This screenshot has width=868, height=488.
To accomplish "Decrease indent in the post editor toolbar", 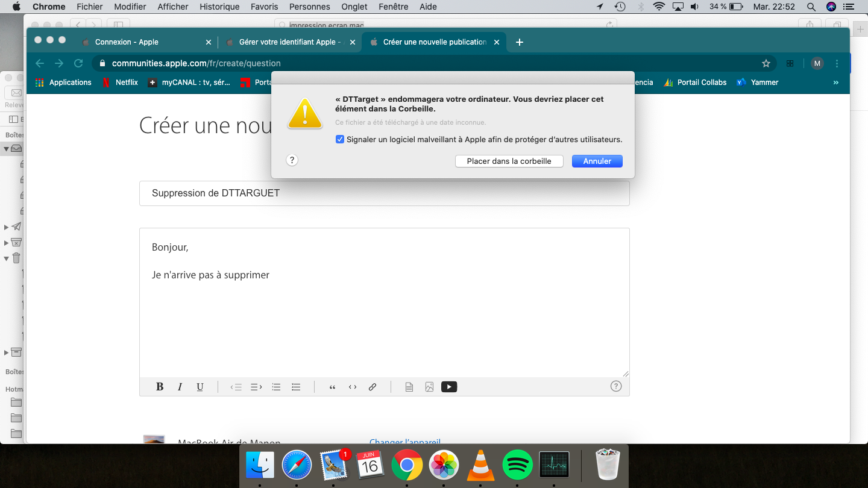I will pyautogui.click(x=236, y=387).
